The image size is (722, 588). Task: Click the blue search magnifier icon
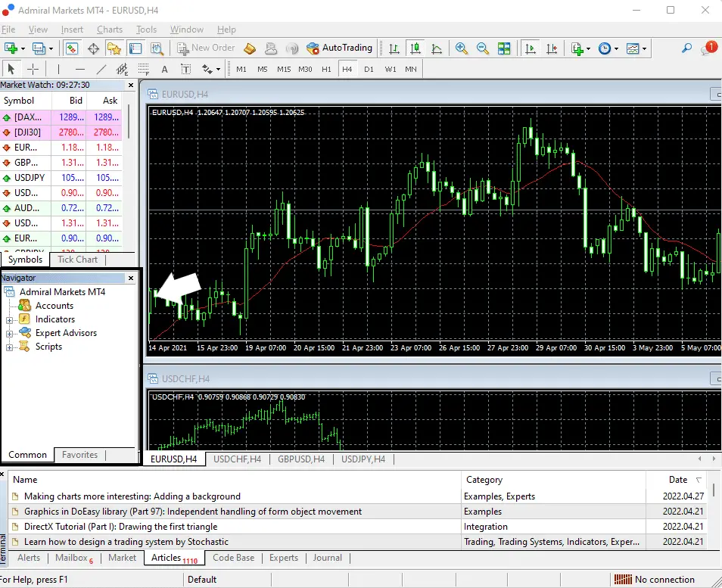[686, 48]
